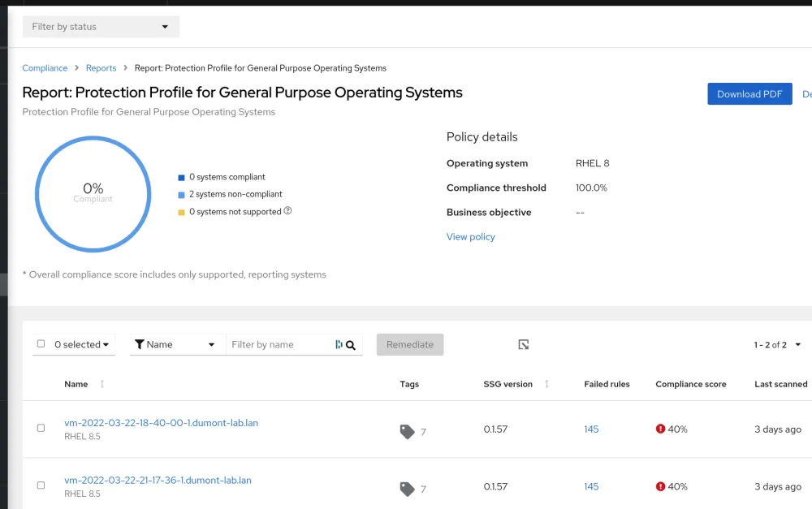Navigate to Compliance via breadcrumb
This screenshot has width=812, height=509.
coord(45,68)
